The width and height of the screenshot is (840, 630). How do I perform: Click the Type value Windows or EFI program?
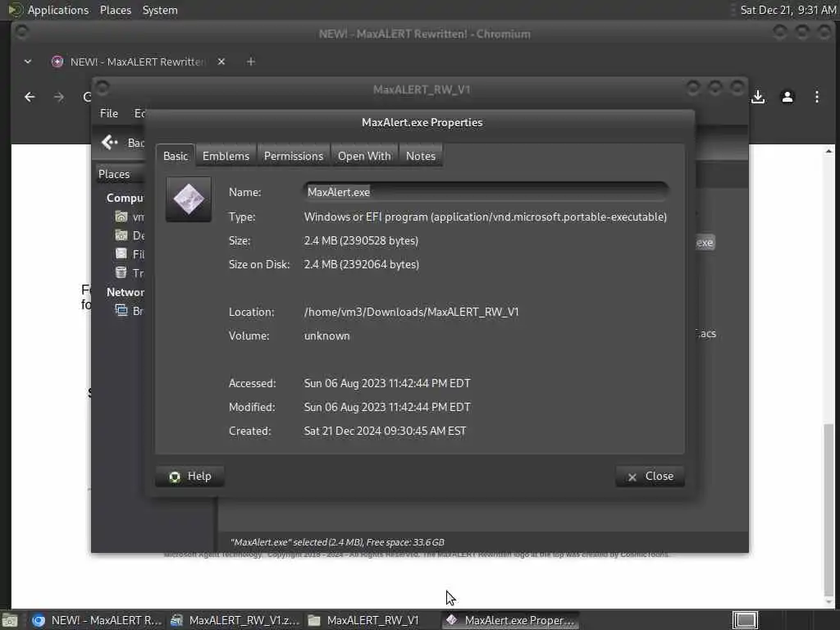point(486,217)
